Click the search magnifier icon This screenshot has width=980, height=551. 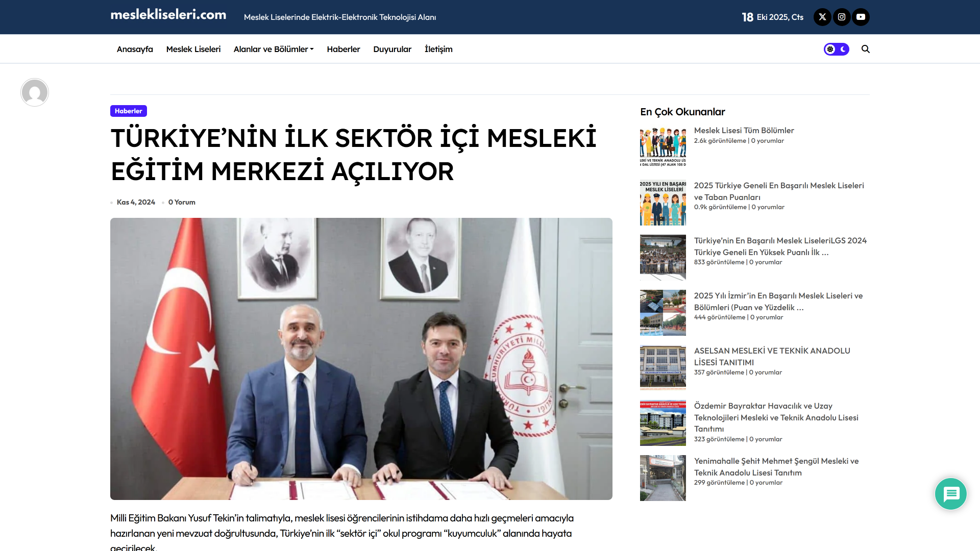[866, 49]
